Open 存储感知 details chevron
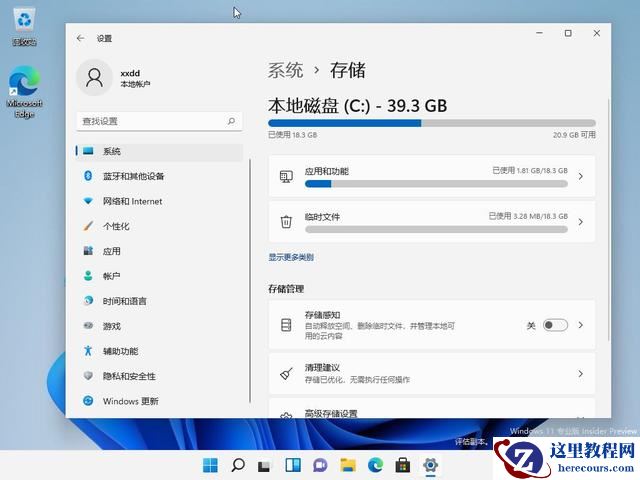This screenshot has height=480, width=640. click(x=580, y=325)
